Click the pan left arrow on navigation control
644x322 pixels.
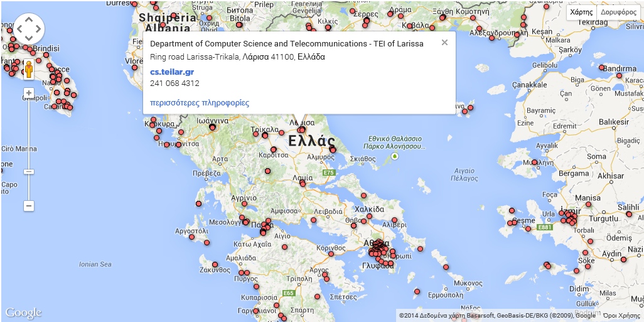point(19,30)
